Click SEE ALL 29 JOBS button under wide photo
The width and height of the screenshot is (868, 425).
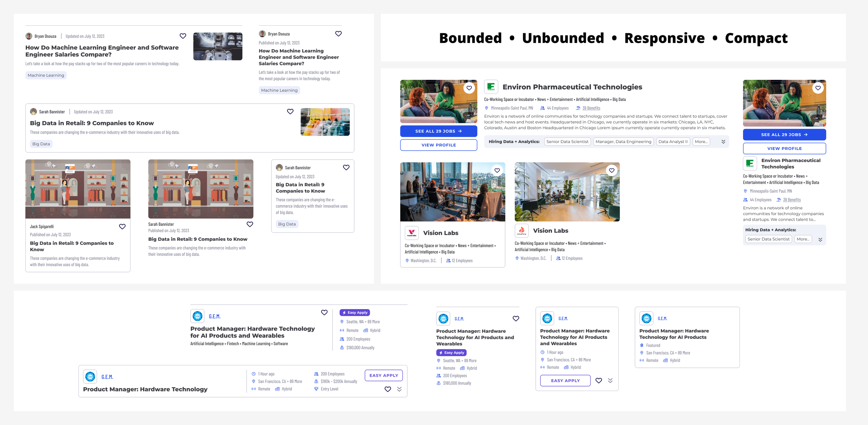(x=439, y=131)
